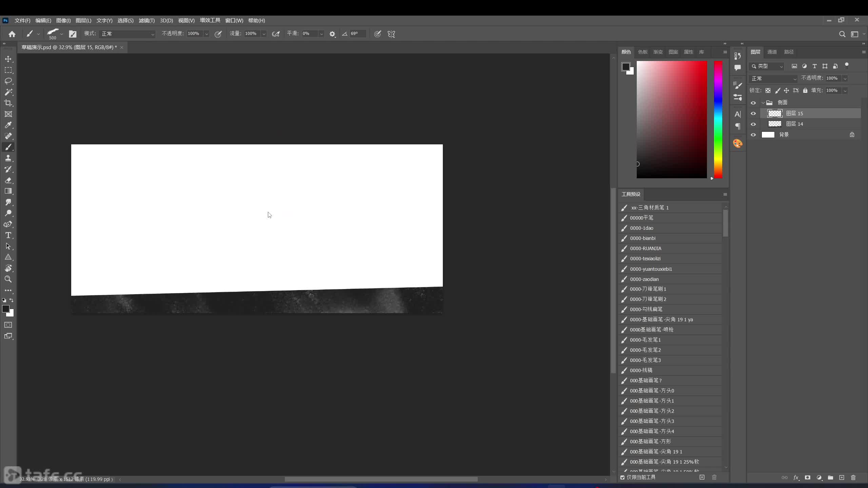Open smoothing options gear icon

click(332, 34)
